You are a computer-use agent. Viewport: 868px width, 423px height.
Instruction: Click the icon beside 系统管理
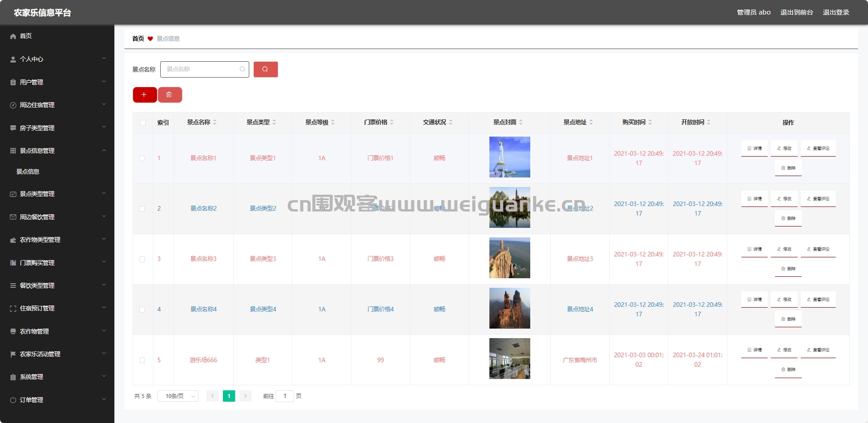(13, 377)
